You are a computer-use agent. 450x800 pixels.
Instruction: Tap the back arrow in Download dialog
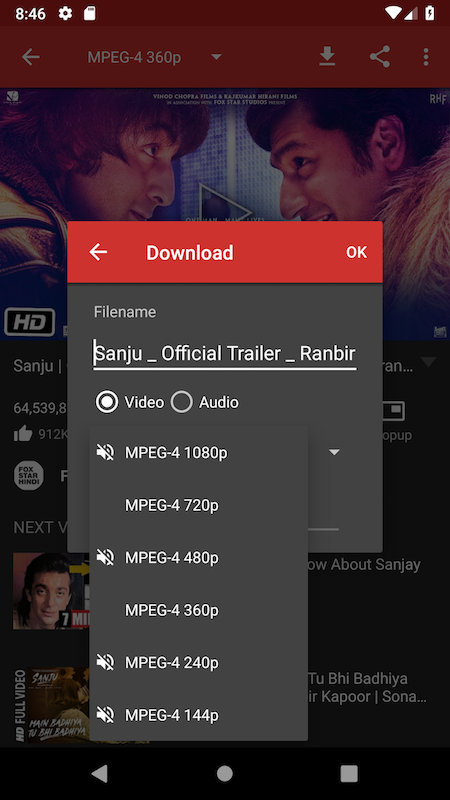pyautogui.click(x=98, y=252)
